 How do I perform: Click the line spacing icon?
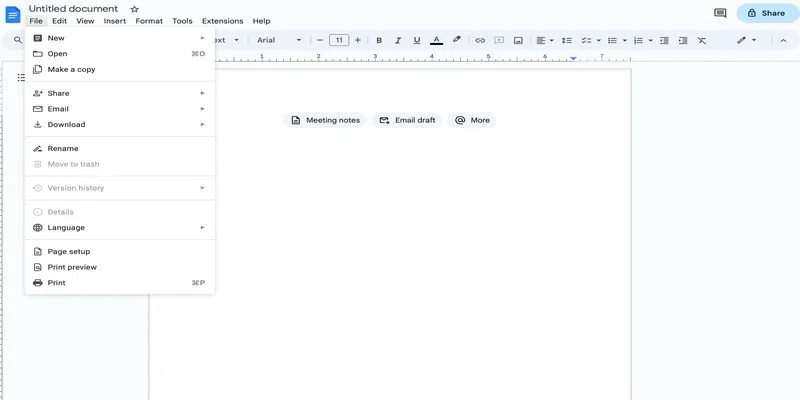click(x=566, y=40)
